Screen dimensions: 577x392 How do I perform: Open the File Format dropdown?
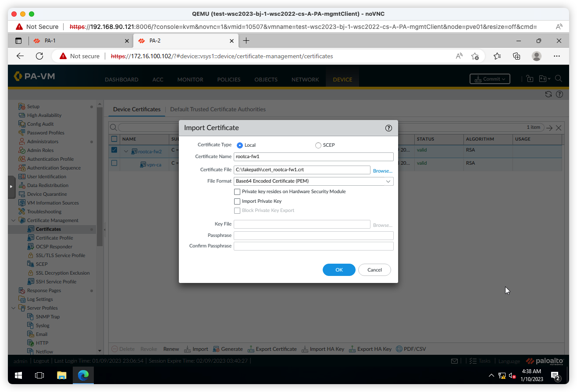[x=388, y=181]
